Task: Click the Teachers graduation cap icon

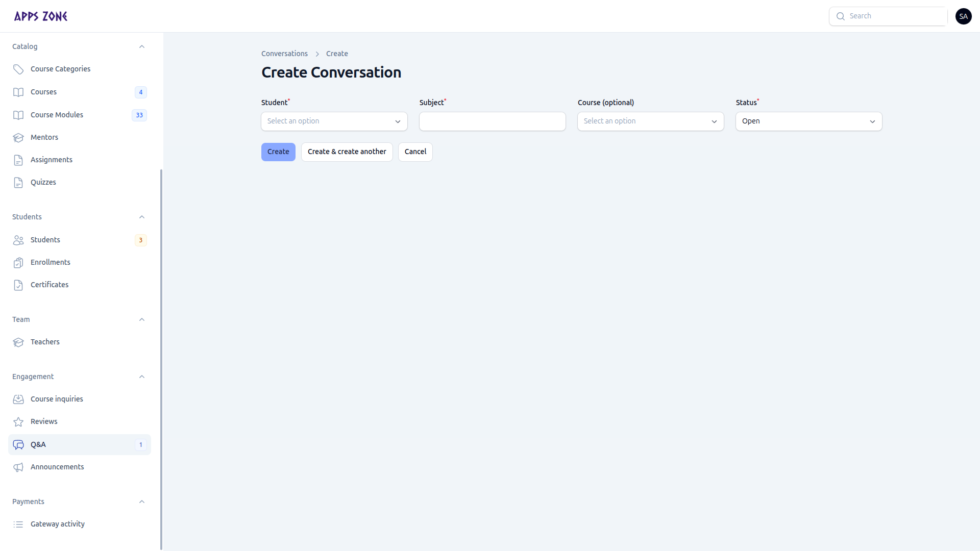Action: [x=18, y=342]
